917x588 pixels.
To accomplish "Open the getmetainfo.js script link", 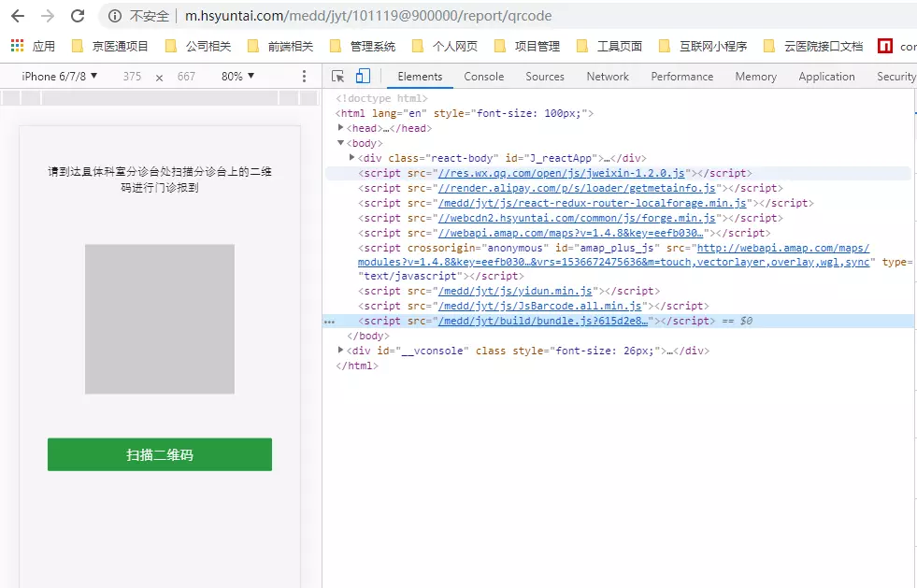I will (577, 188).
